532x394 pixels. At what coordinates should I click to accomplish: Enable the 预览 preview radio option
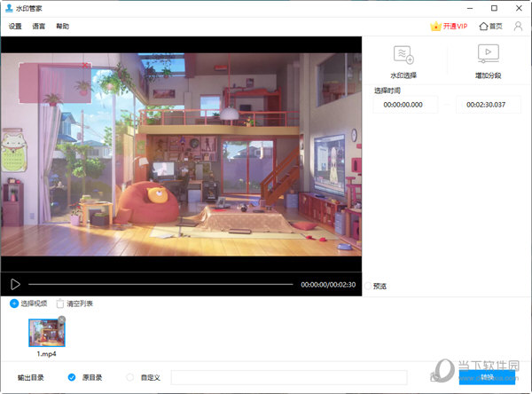point(368,286)
